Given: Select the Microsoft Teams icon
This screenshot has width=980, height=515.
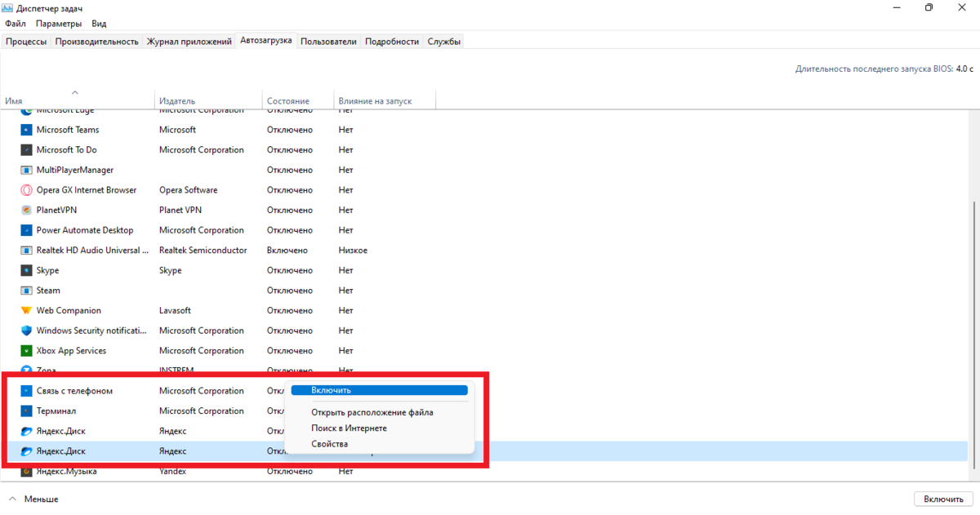Looking at the screenshot, I should click(x=26, y=129).
